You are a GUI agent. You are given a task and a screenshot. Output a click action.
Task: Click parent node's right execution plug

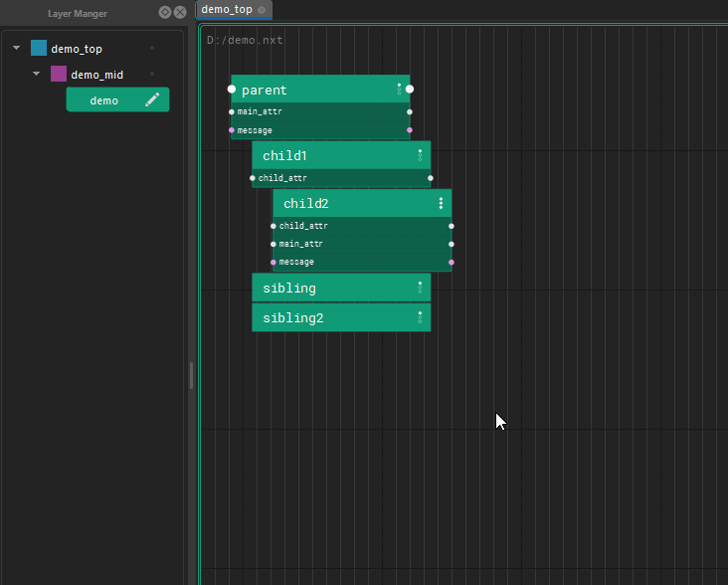tap(410, 89)
